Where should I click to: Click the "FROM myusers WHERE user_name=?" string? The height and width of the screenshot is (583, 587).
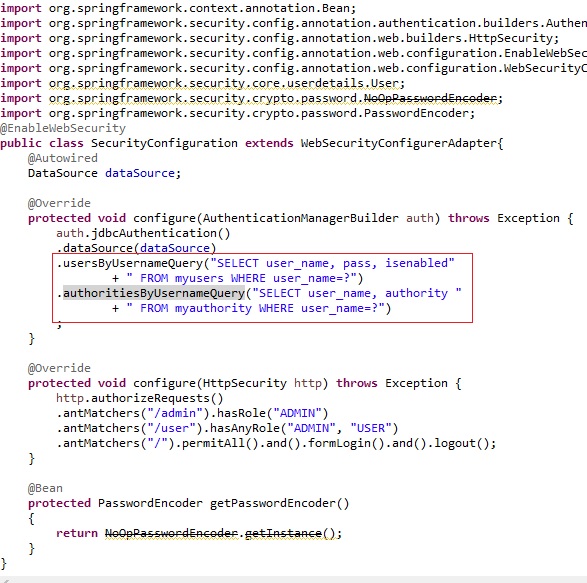point(241,278)
